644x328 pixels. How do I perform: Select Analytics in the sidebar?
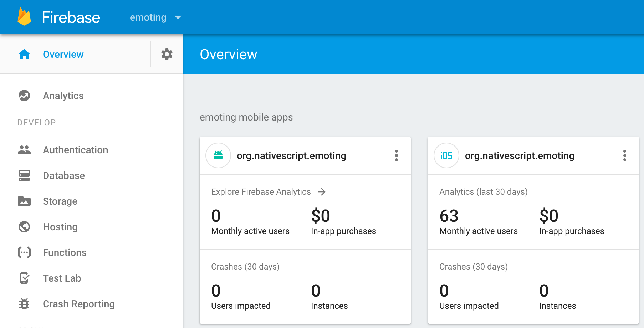coord(63,96)
